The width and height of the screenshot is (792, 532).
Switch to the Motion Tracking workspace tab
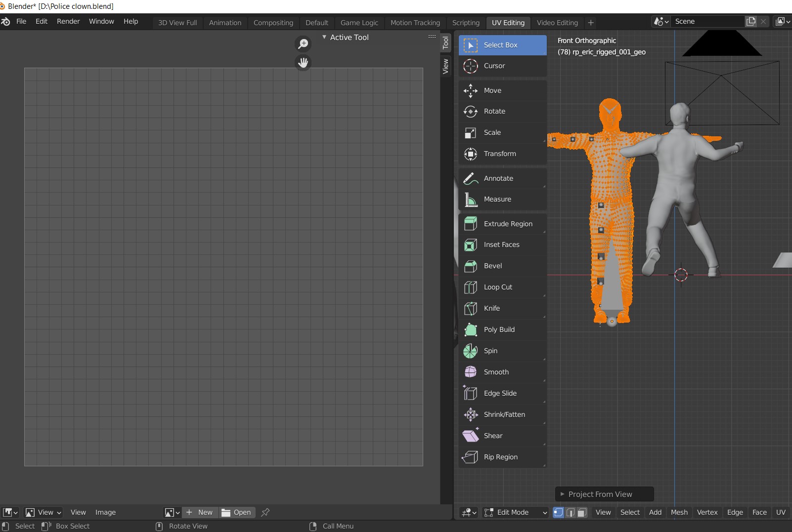pyautogui.click(x=415, y=23)
